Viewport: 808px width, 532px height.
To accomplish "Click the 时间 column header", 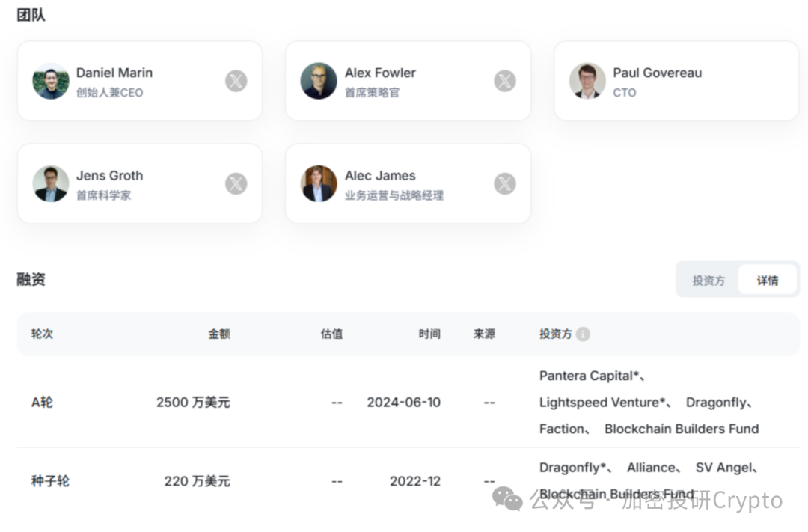I will 429,334.
